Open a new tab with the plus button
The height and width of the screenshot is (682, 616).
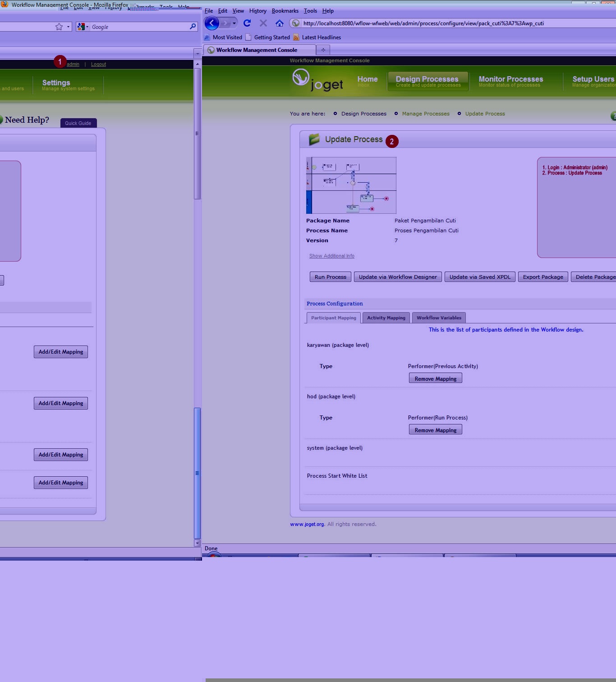click(x=323, y=50)
